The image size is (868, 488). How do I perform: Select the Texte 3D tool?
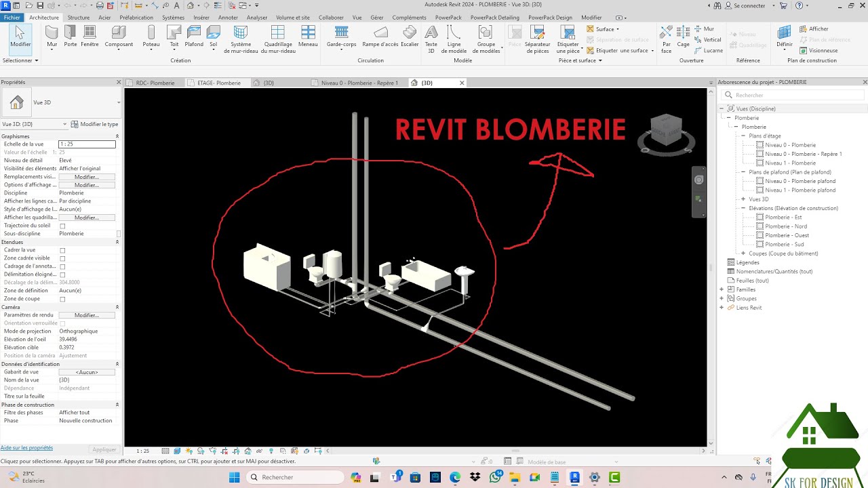click(431, 39)
